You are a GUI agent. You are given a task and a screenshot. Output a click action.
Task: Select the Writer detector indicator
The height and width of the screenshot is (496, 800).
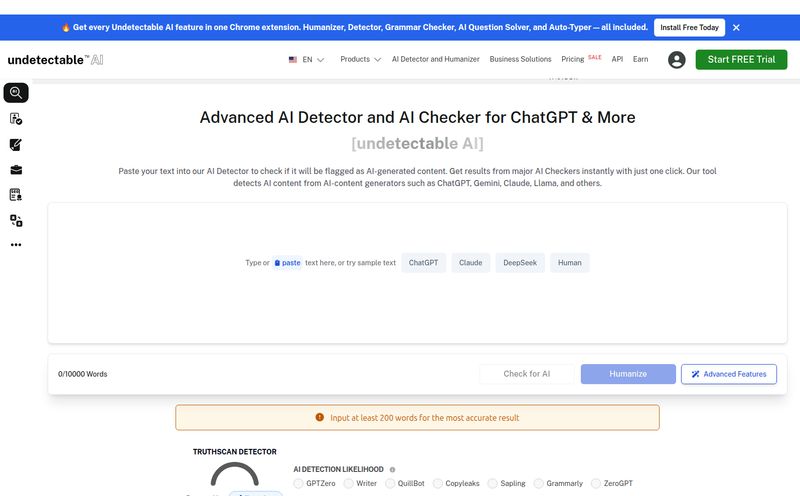coord(348,483)
